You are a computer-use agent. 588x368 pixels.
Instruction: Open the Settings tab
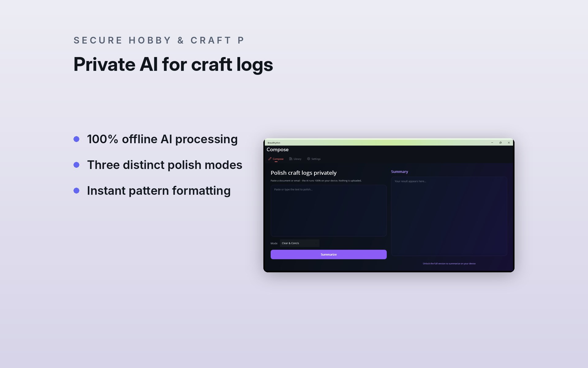pos(314,159)
